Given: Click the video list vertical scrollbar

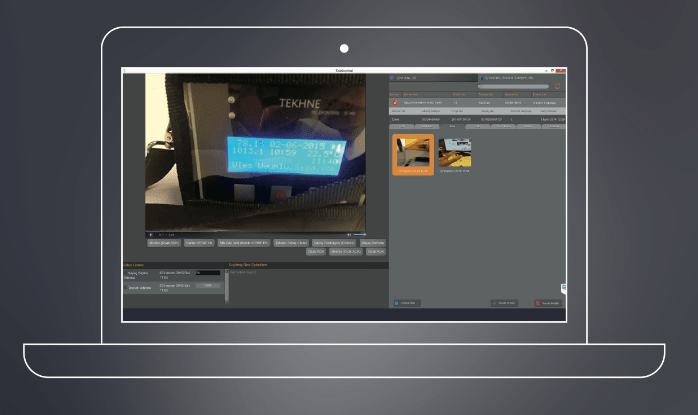Looking at the screenshot, I should click(227, 287).
